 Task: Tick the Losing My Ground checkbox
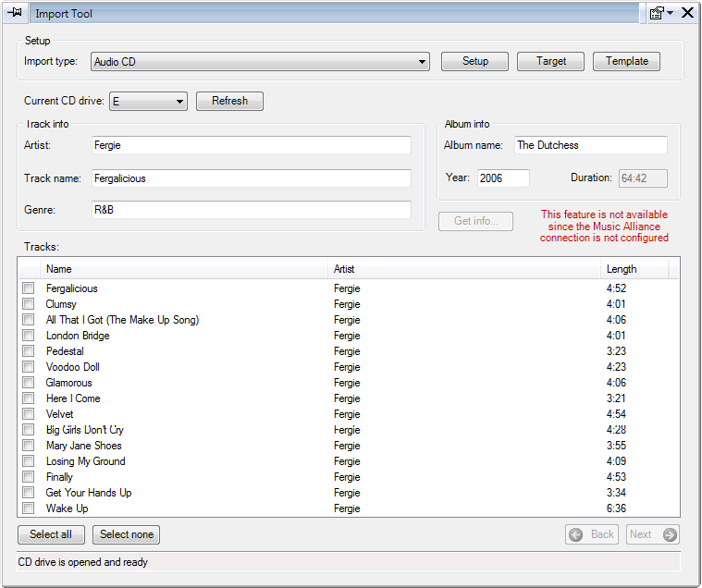28,461
